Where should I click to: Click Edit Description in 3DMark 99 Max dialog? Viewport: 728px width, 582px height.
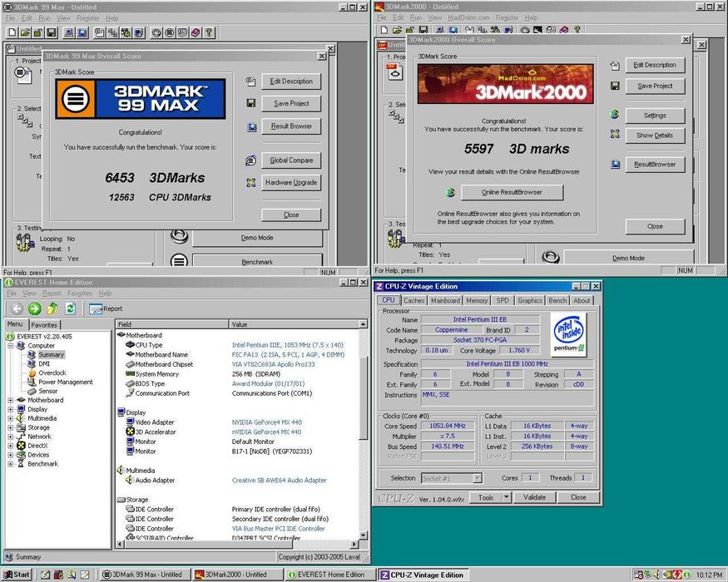click(x=291, y=81)
